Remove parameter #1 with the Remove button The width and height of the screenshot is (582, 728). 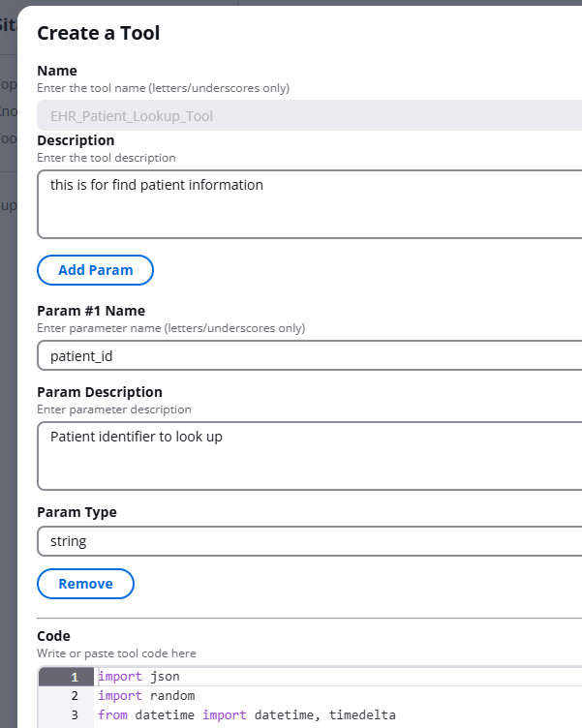(x=85, y=584)
